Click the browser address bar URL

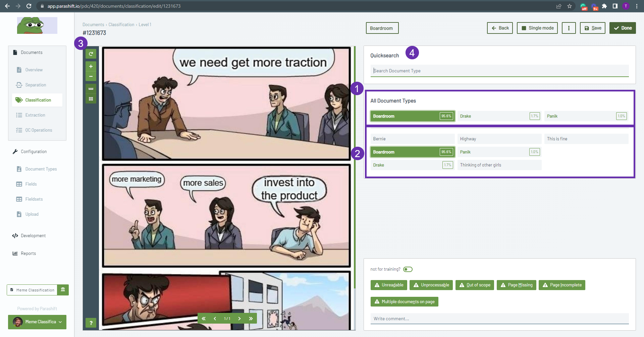[114, 6]
